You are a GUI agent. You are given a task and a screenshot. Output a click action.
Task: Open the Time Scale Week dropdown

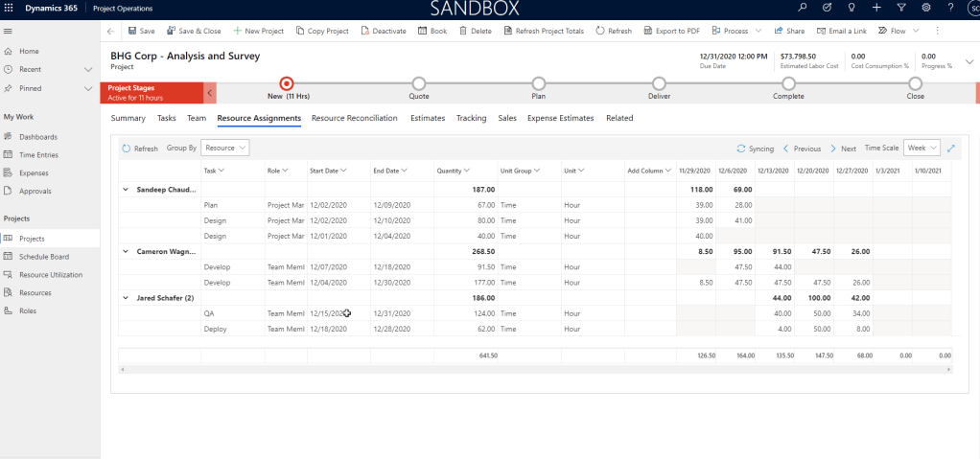[922, 149]
